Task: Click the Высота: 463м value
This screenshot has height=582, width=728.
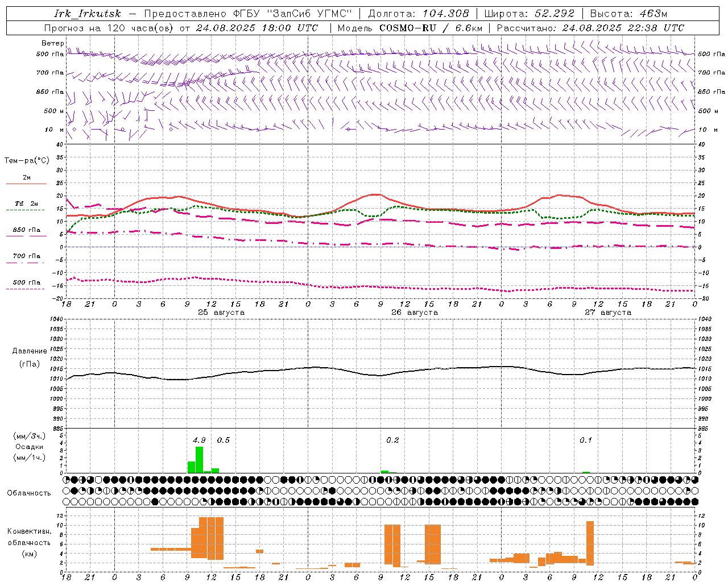Action: pyautogui.click(x=628, y=14)
